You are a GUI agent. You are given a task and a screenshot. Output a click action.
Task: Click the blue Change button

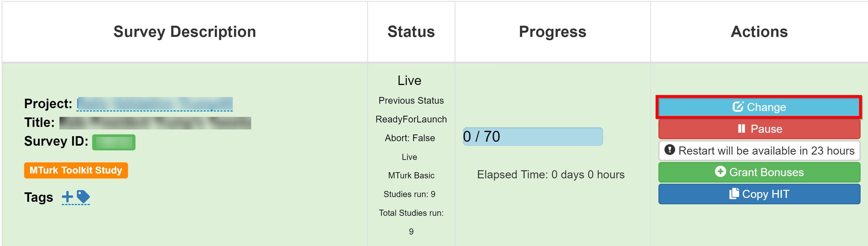click(x=759, y=107)
